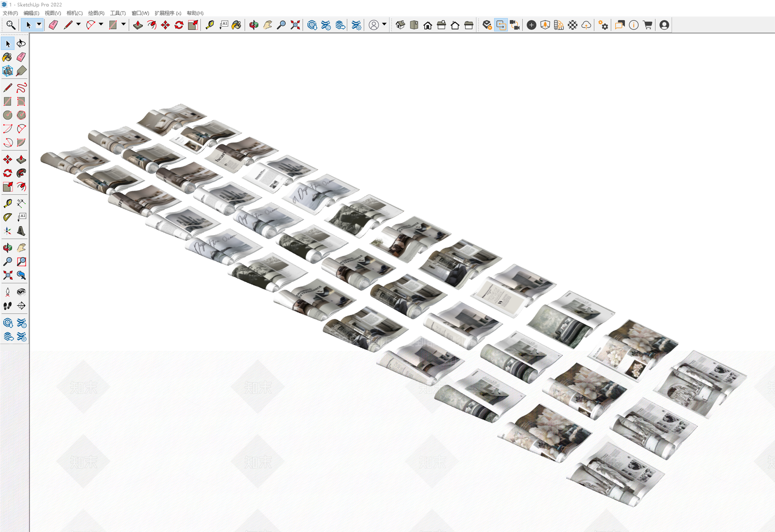This screenshot has width=775, height=532.
Task: Activate the Freehand drawing tool
Action: point(21,88)
